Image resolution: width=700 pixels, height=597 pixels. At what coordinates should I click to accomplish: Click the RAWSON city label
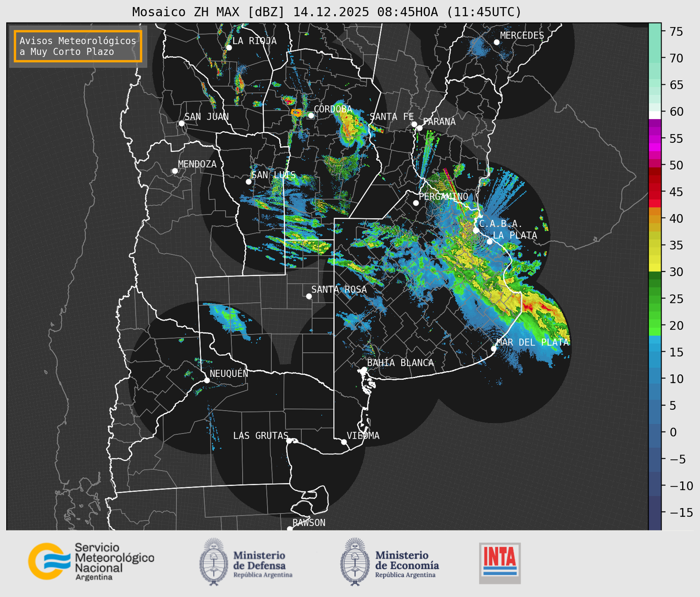(x=309, y=523)
